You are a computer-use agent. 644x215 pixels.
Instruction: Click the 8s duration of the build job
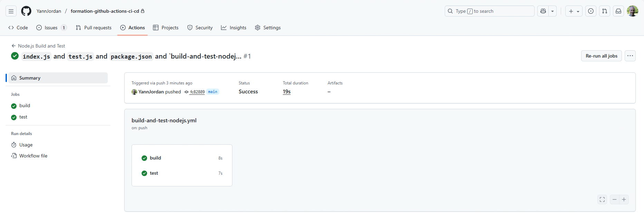220,158
